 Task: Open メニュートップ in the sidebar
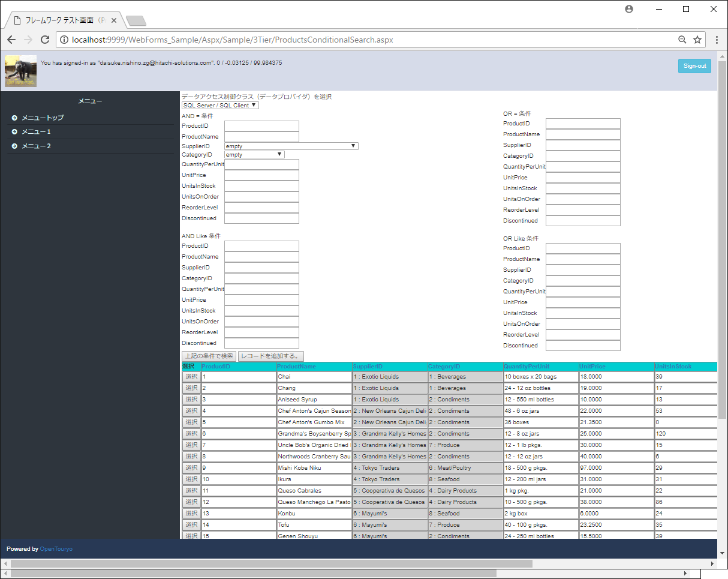(42, 118)
